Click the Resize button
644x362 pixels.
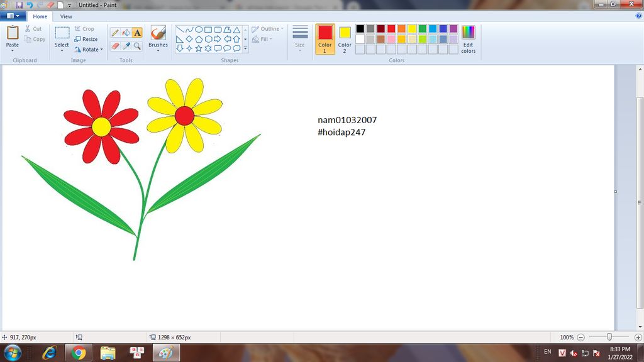(86, 39)
